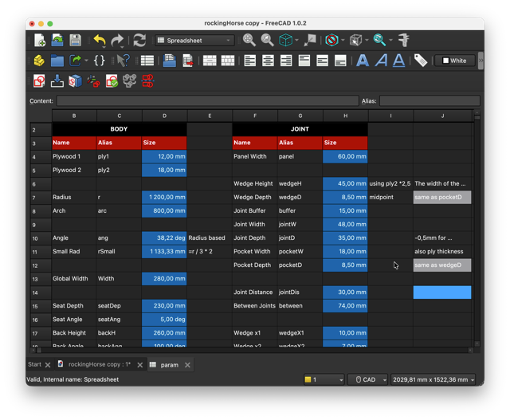510x420 pixels.
Task: Select the bright blue cell in column J
Action: [442, 292]
